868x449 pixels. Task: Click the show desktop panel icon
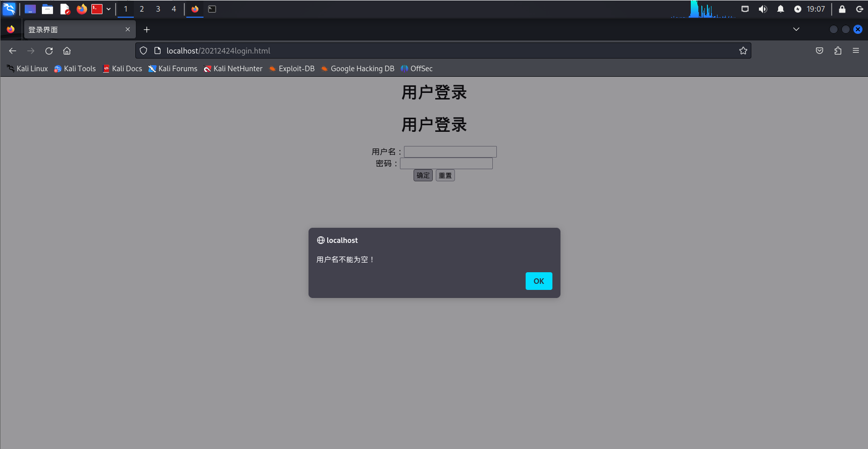click(x=30, y=9)
